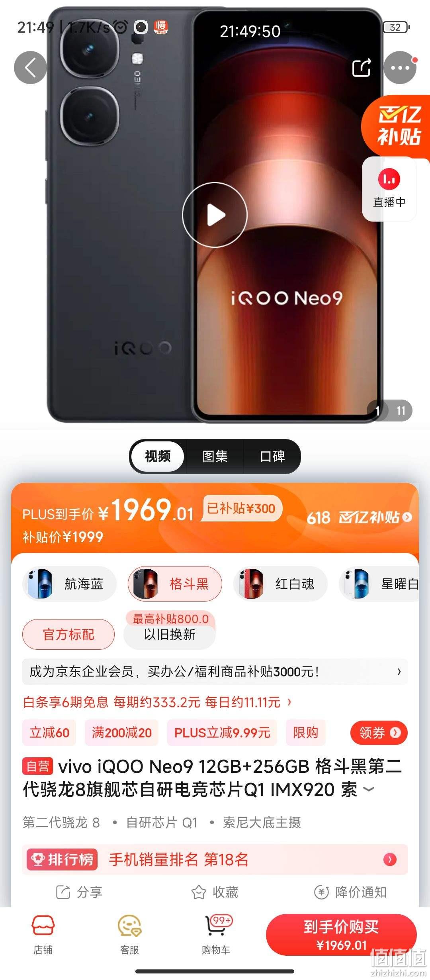Switch to the 图集 tab

point(215,457)
